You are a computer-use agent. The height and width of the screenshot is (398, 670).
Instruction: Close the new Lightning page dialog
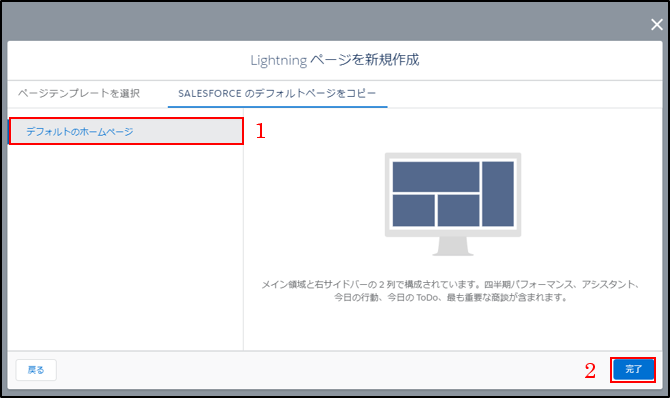[x=656, y=25]
